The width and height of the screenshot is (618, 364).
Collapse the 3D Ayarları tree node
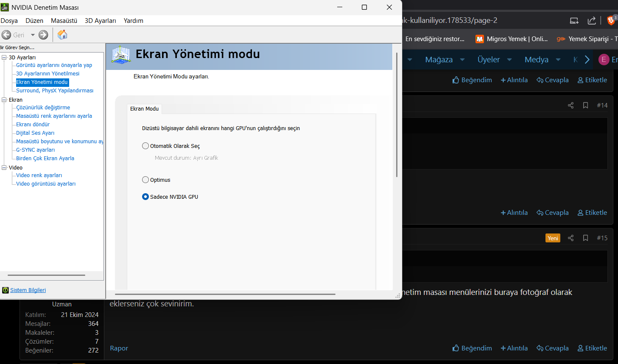point(4,58)
